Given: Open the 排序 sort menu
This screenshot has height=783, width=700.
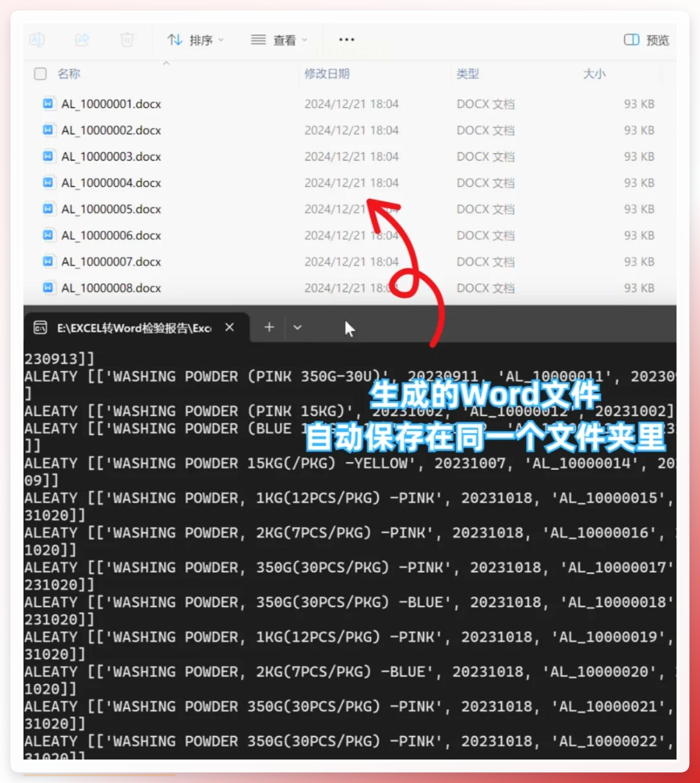Looking at the screenshot, I should click(195, 40).
